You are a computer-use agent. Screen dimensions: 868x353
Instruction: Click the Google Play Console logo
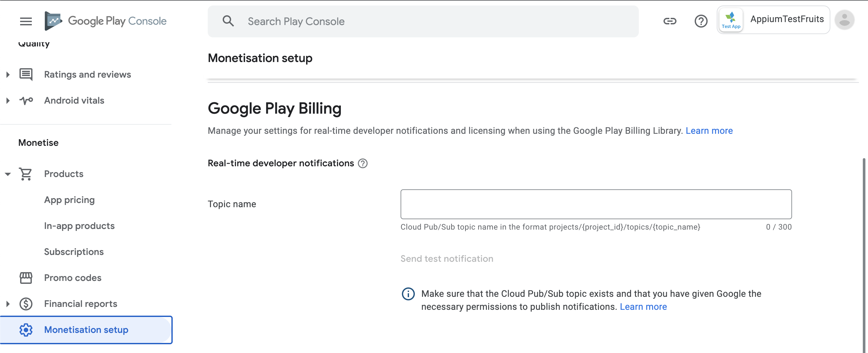[105, 21]
